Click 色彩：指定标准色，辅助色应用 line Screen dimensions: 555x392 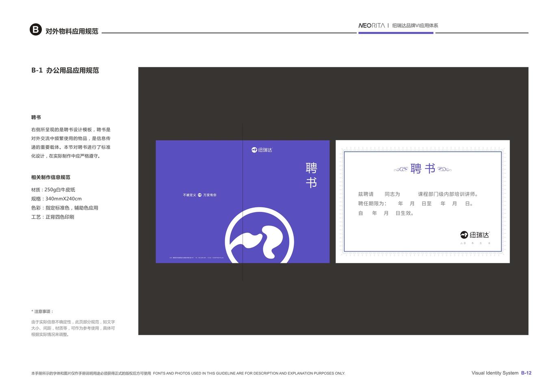(65, 208)
